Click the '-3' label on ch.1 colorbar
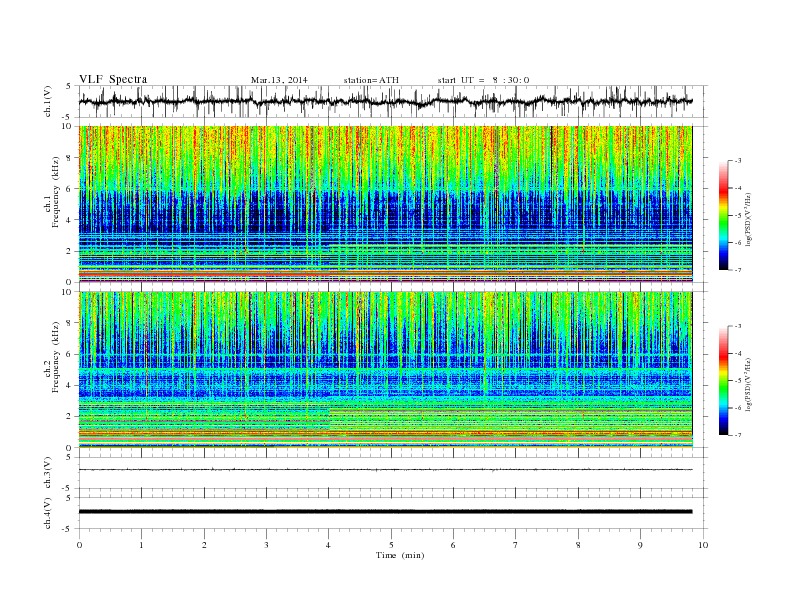The image size is (792, 612). pos(737,161)
